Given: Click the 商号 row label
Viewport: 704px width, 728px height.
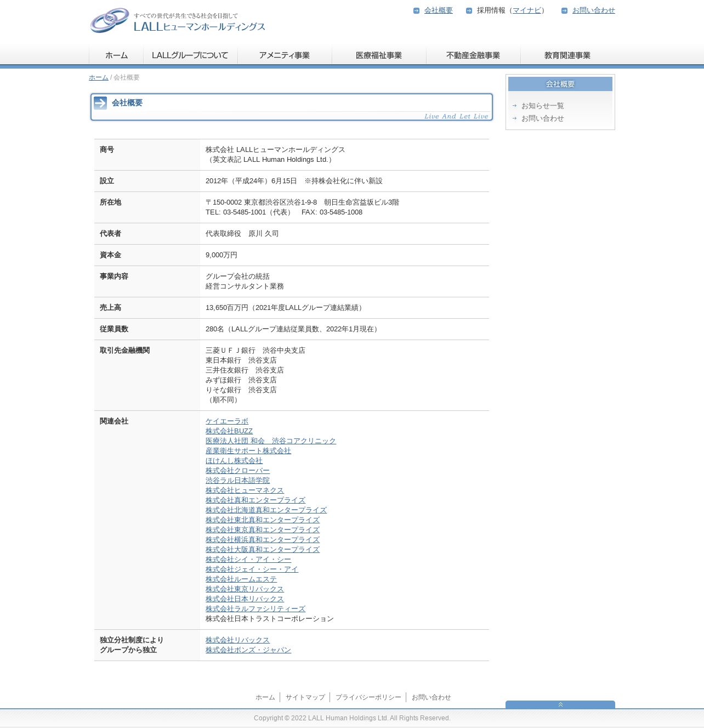Looking at the screenshot, I should (107, 150).
